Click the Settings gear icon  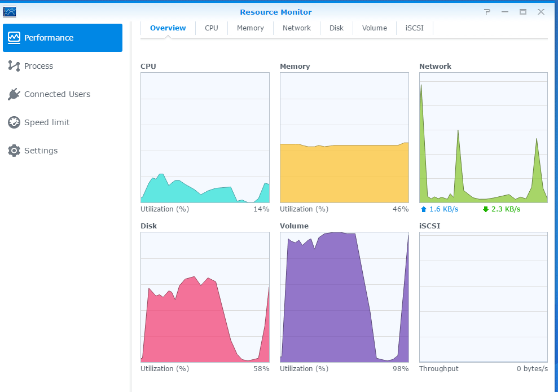point(14,151)
